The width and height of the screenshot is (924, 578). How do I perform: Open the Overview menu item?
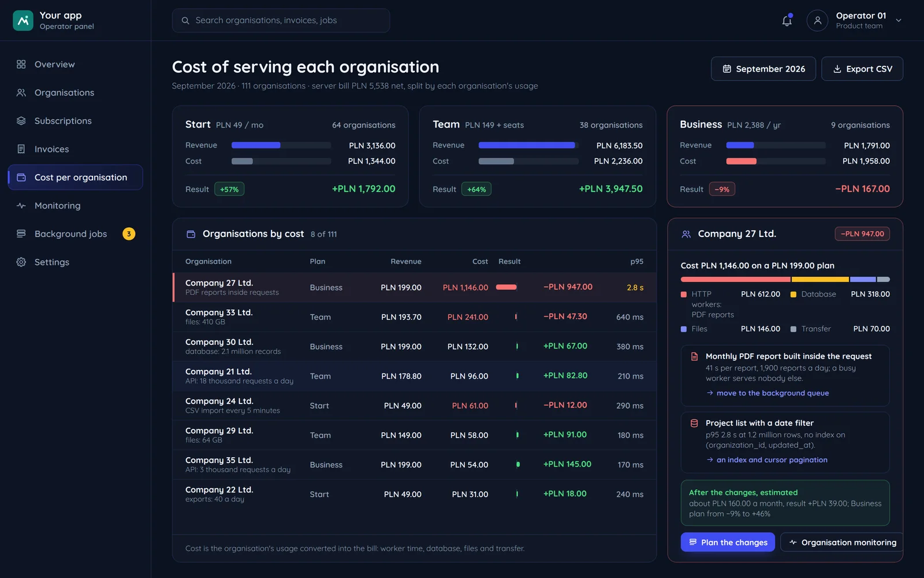point(75,64)
